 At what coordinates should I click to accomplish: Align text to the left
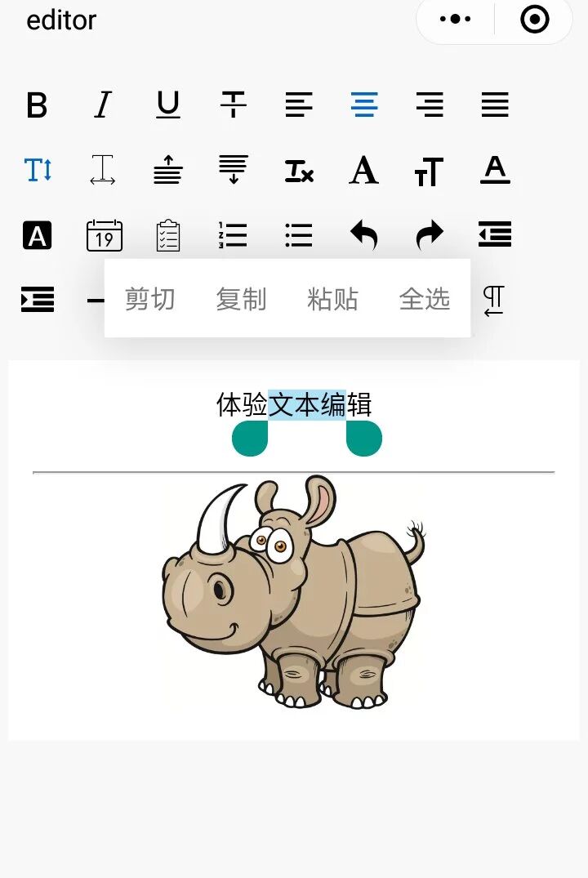click(x=299, y=105)
